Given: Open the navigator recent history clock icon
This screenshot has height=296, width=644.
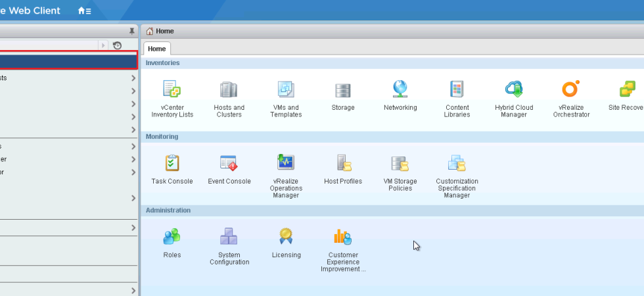Looking at the screenshot, I should tap(117, 45).
